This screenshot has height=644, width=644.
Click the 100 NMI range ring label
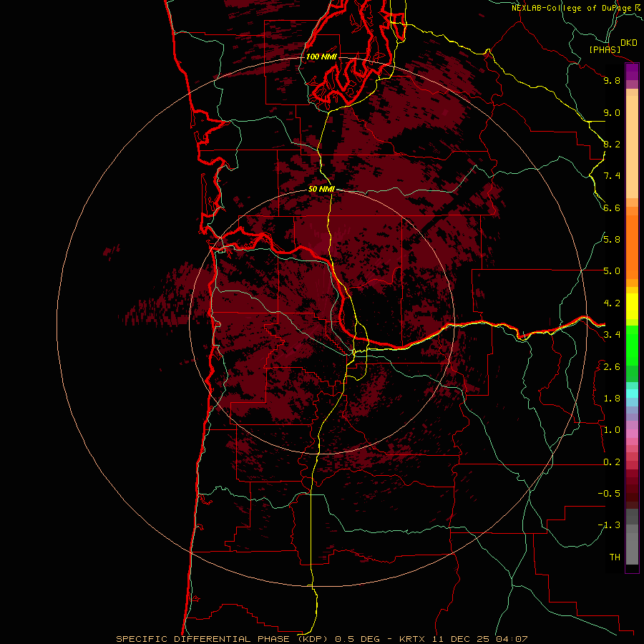point(321,57)
